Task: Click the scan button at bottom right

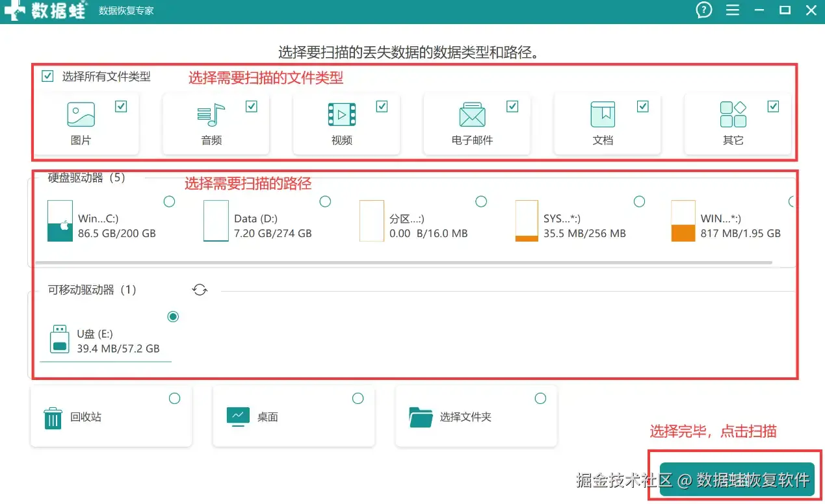Action: [x=737, y=479]
